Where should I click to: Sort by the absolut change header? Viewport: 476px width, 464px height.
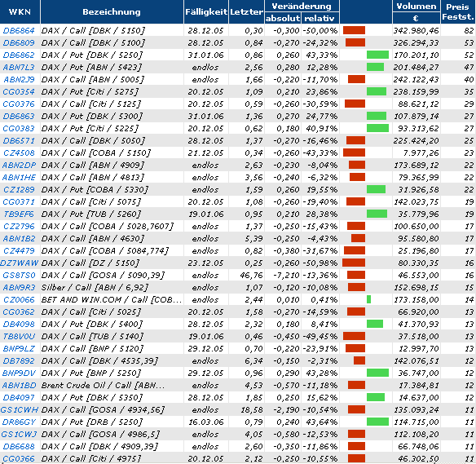click(283, 18)
